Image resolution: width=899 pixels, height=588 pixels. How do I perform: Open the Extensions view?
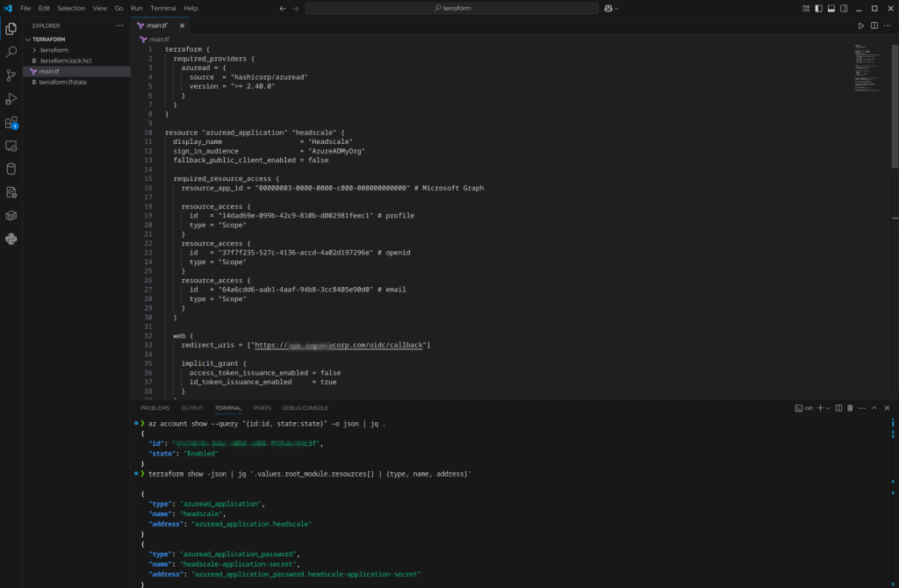click(11, 123)
